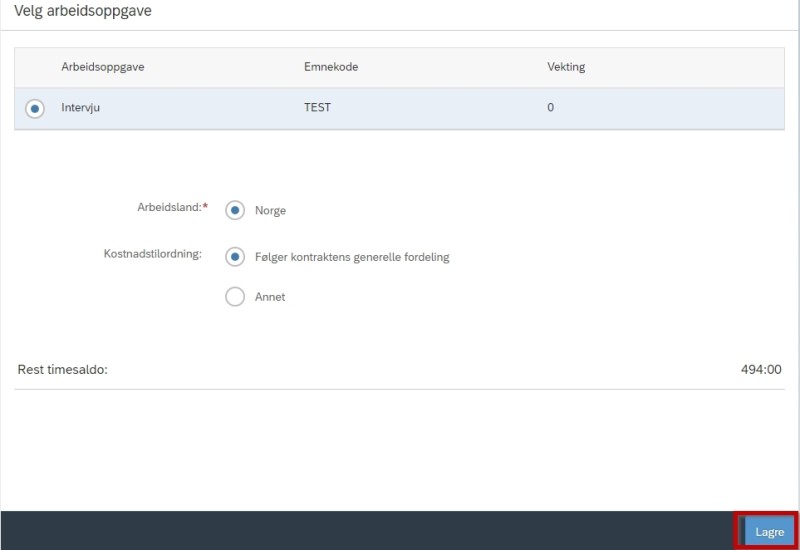
Task: Select Følger kontraktens generelle fordeling option
Action: click(x=235, y=257)
